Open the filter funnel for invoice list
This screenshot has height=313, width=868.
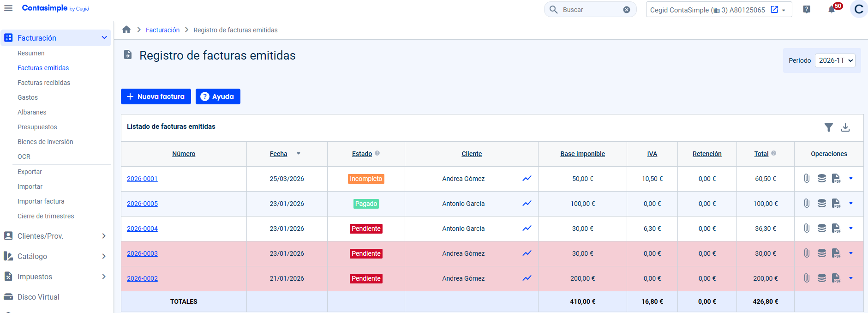[x=828, y=127]
